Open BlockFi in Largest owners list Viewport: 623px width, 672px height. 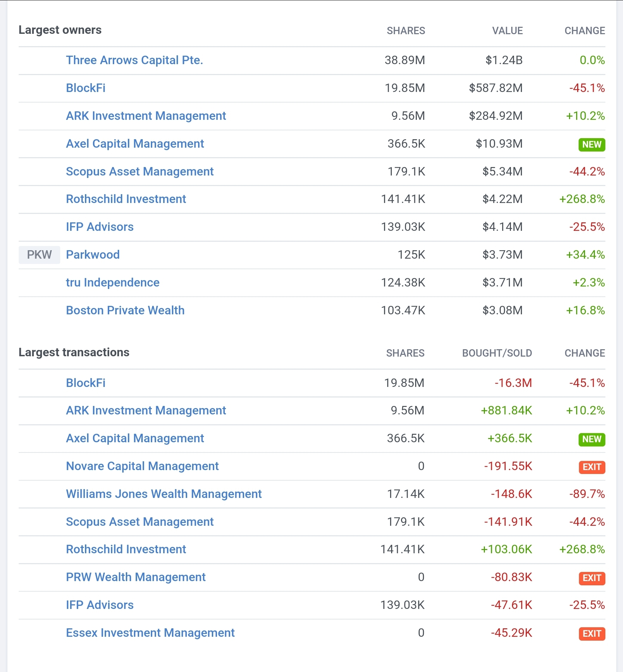coord(86,88)
